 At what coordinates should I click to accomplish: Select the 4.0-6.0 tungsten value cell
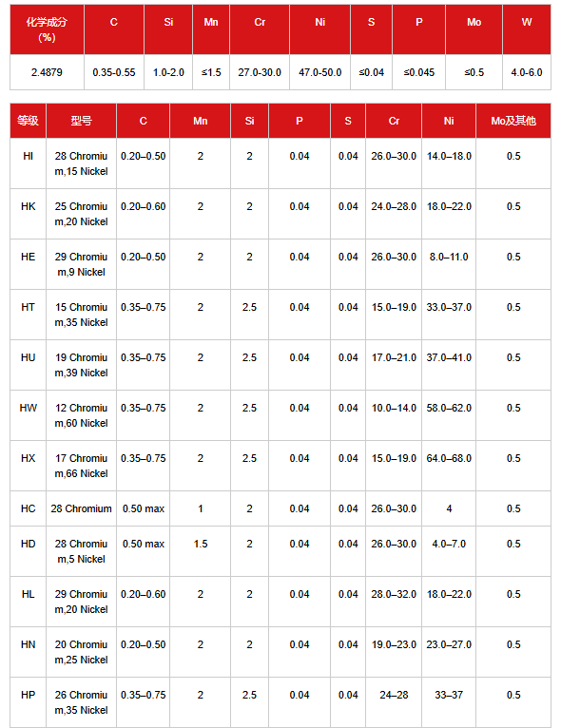(x=527, y=72)
